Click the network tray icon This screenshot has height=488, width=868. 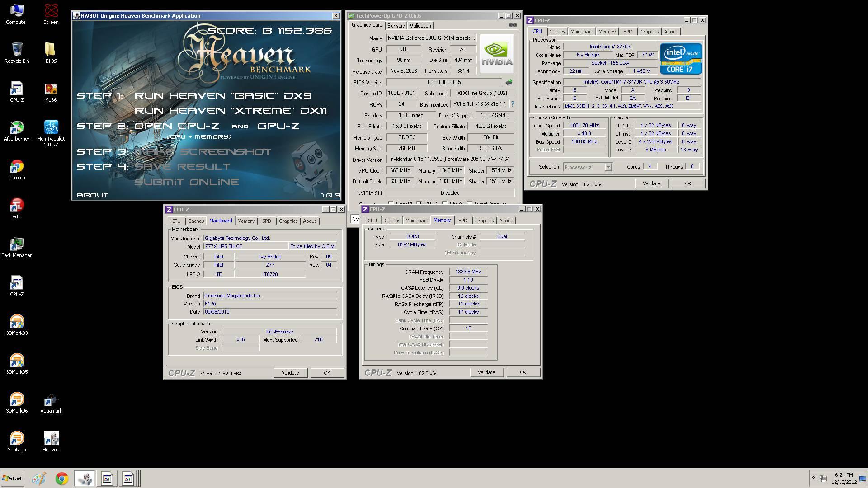823,479
